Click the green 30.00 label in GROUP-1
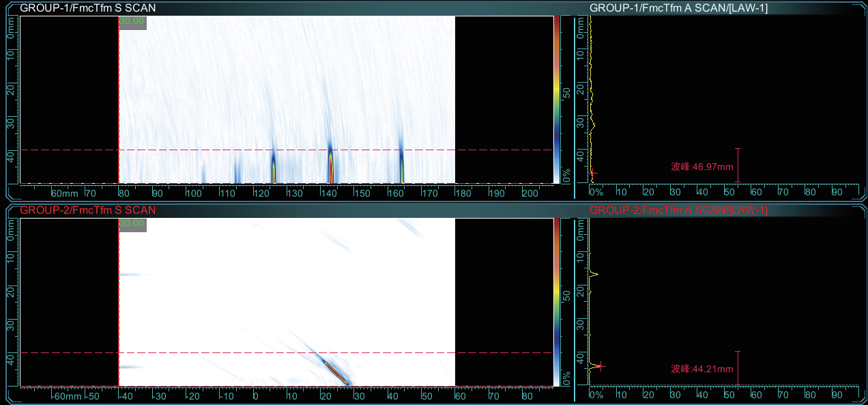This screenshot has height=405, width=868. pos(132,22)
